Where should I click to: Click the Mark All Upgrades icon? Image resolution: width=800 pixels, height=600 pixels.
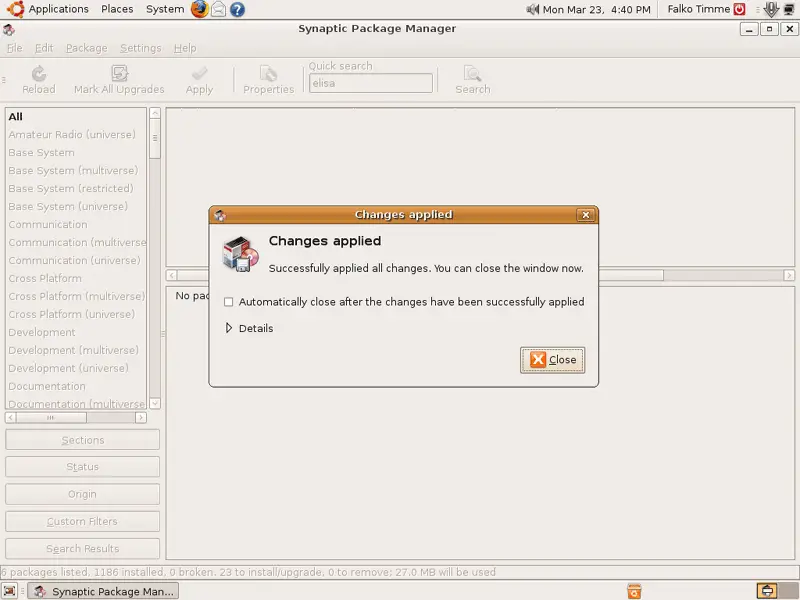119,73
